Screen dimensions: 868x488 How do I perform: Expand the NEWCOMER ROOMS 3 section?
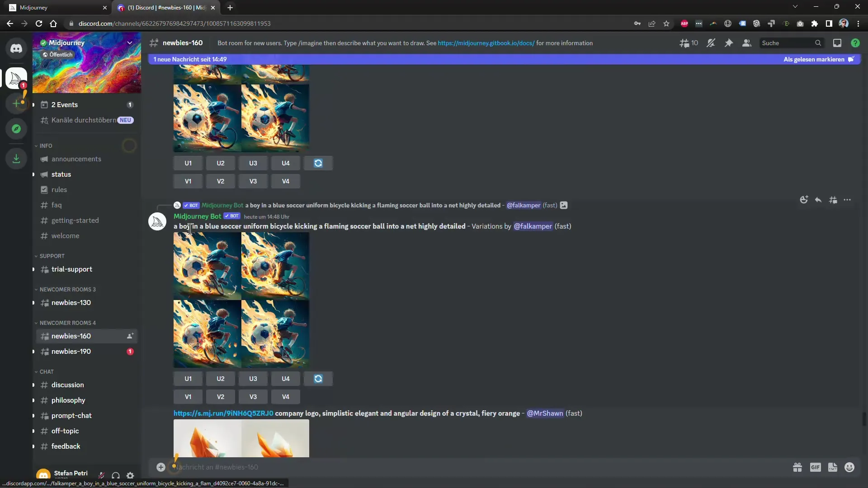tap(67, 289)
